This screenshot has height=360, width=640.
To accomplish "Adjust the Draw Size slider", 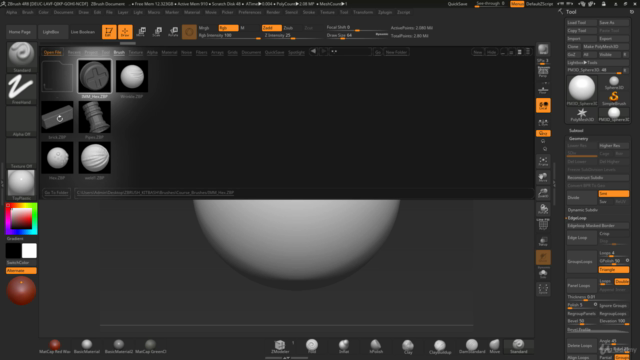I will click(x=357, y=36).
